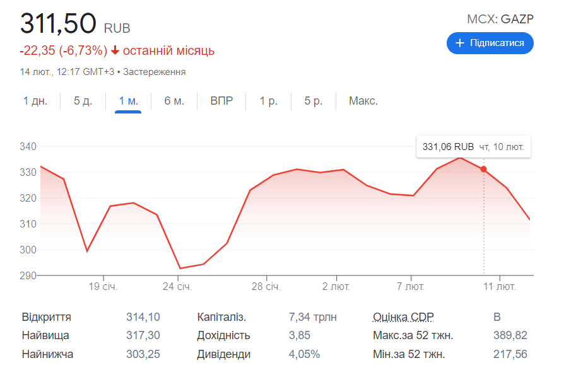View the Макс. full history tab
Viewport: 588px width, 370px height.
click(363, 101)
